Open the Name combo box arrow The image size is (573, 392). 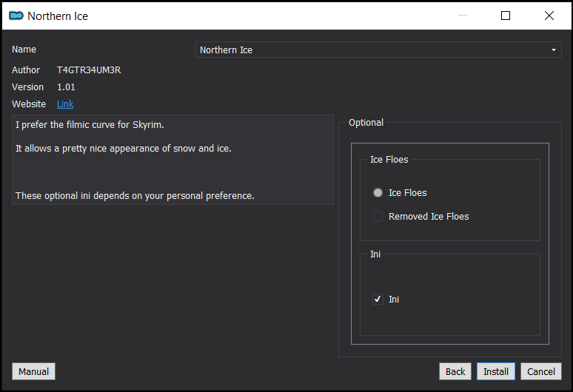pos(554,50)
